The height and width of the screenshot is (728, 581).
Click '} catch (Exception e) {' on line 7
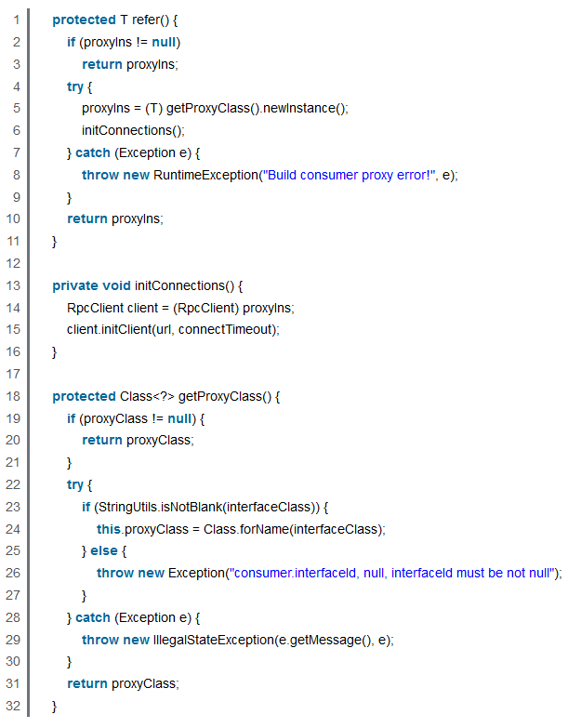(x=134, y=152)
